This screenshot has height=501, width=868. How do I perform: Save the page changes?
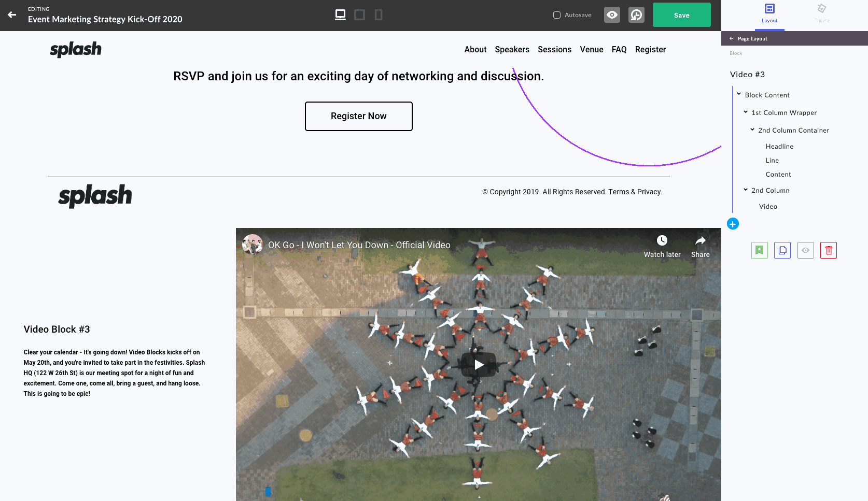682,15
